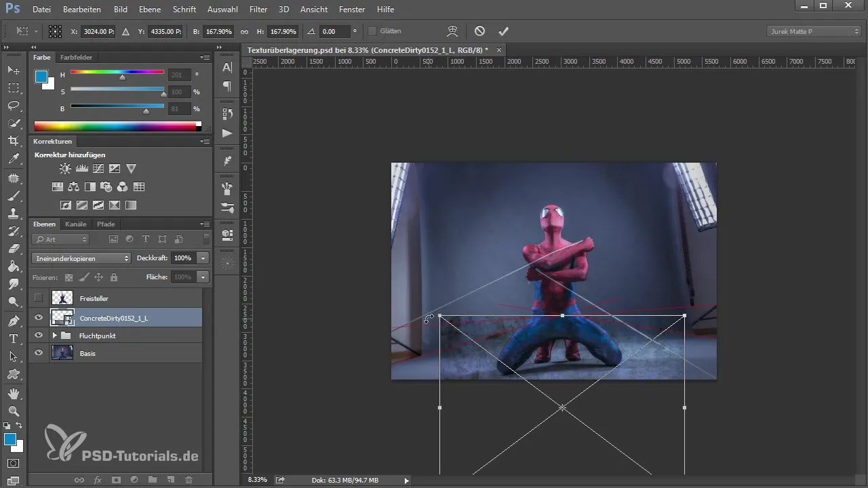This screenshot has height=488, width=868.
Task: Select the Paint Bucket tool
Action: pyautogui.click(x=14, y=266)
